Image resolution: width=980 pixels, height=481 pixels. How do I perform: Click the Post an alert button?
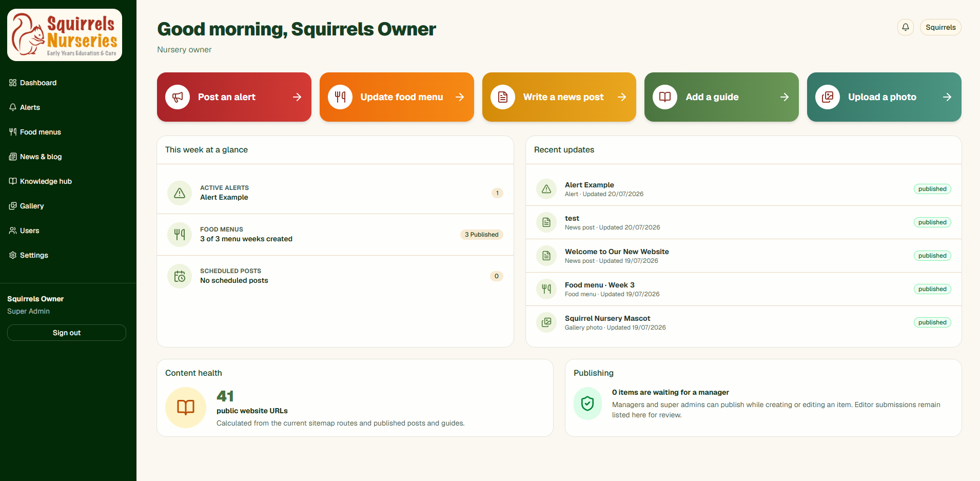[x=234, y=97]
